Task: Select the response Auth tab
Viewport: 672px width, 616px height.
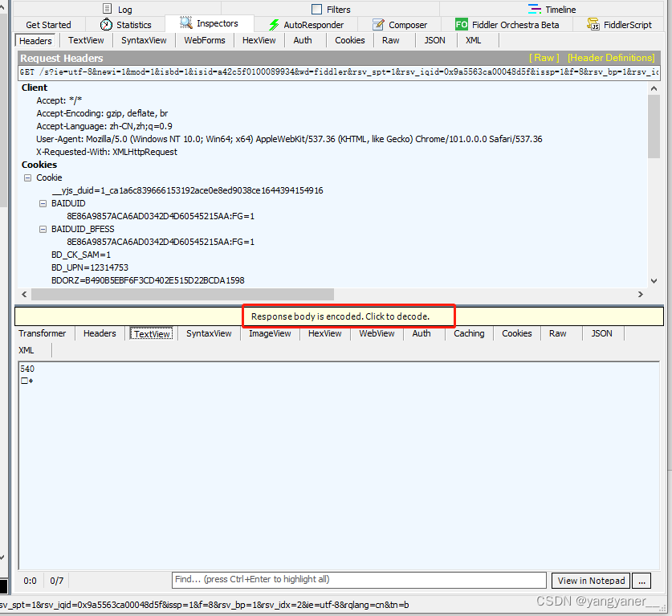Action: 422,333
